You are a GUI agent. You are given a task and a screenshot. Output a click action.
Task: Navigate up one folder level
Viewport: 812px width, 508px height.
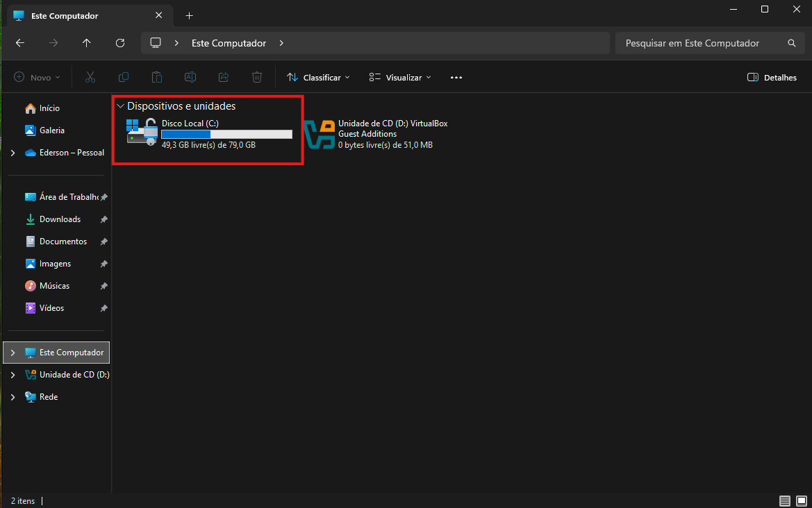(x=87, y=43)
